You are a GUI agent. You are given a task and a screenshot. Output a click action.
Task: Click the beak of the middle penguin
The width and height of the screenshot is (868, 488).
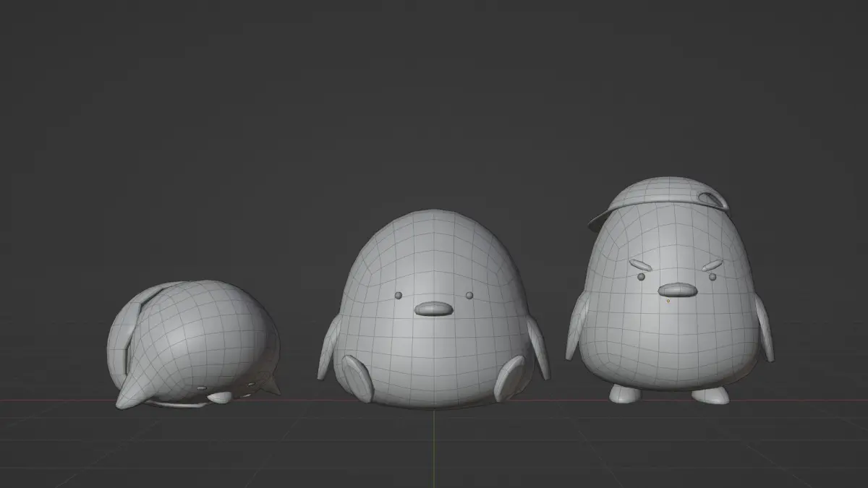[434, 309]
